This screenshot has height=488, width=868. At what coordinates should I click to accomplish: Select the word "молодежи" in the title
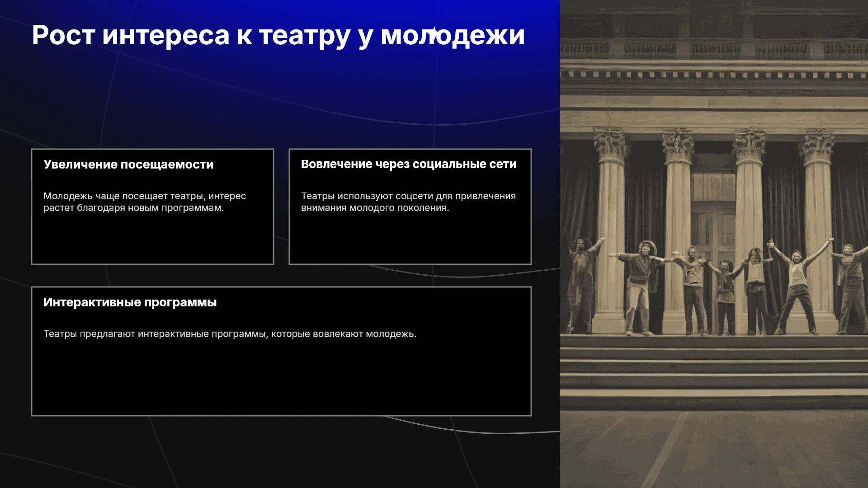(x=453, y=35)
